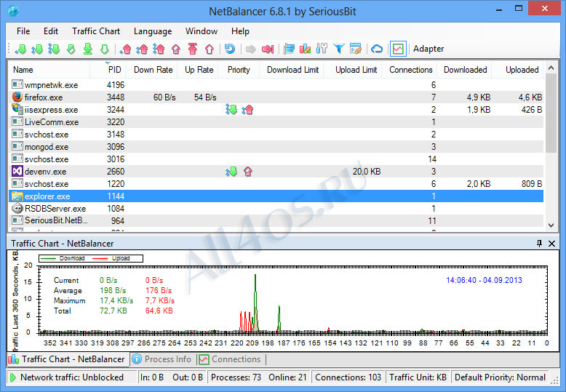Click the green play network traffic status icon
566x392 pixels.
[13, 377]
